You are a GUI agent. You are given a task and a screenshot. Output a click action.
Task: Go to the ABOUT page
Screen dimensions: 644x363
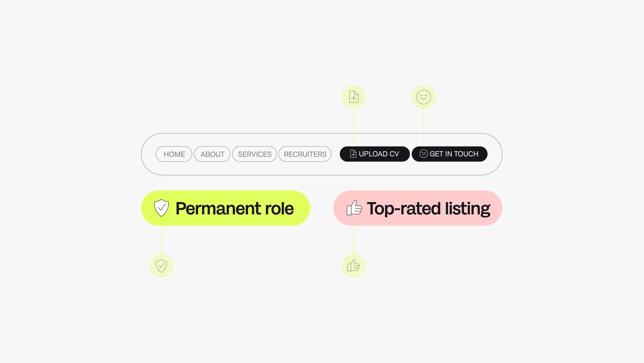(x=212, y=154)
